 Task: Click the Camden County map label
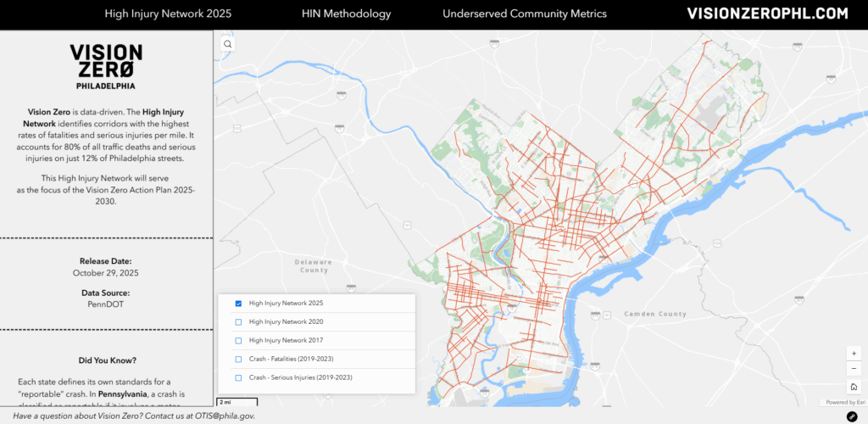point(655,314)
